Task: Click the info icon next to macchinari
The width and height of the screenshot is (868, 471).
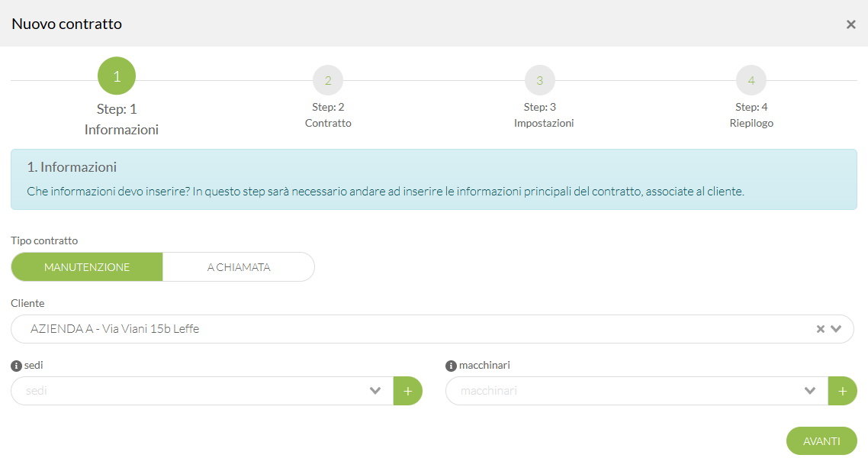Action: tap(451, 366)
